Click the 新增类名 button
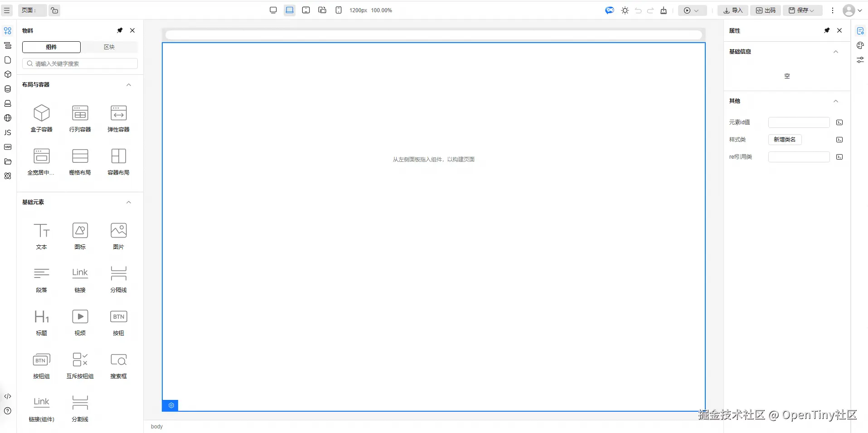 coord(785,140)
